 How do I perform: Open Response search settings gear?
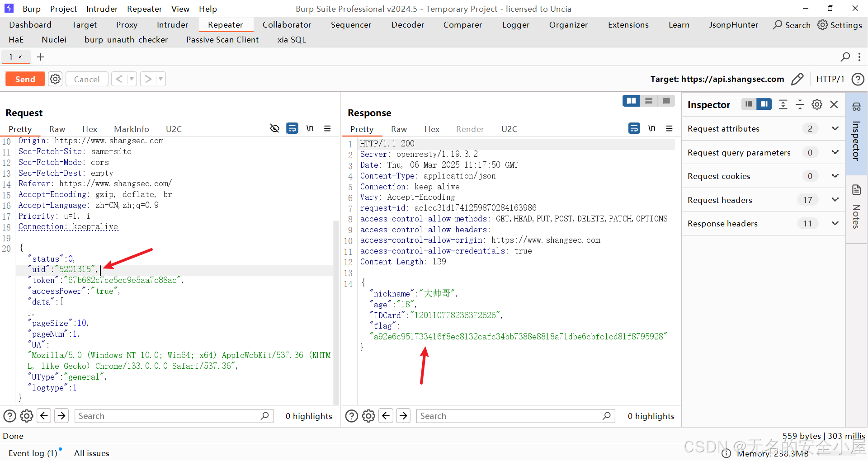(368, 416)
